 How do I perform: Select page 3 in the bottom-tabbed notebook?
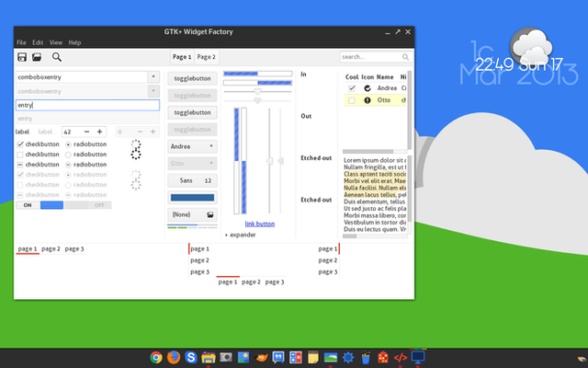click(275, 282)
